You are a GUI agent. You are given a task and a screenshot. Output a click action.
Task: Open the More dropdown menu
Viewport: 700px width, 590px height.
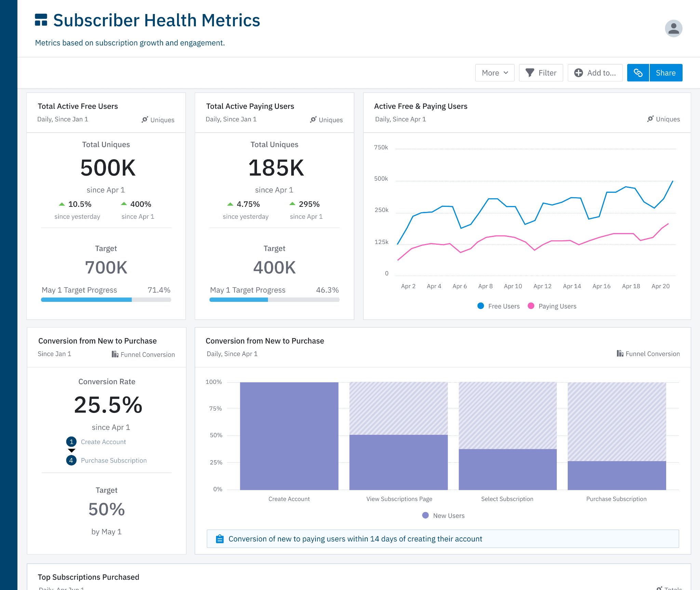pyautogui.click(x=495, y=72)
